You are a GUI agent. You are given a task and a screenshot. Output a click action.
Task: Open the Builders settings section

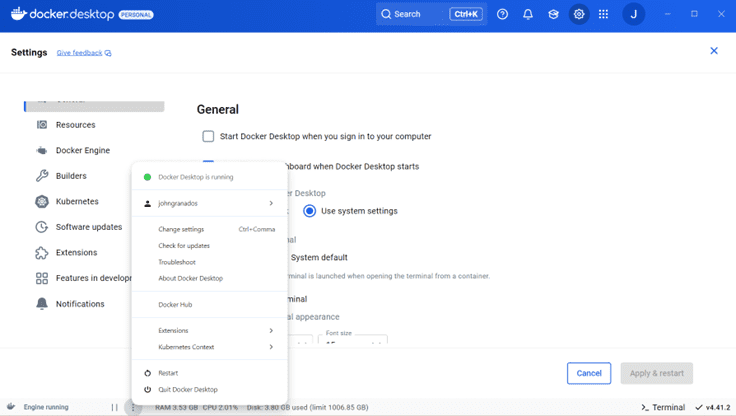point(71,176)
